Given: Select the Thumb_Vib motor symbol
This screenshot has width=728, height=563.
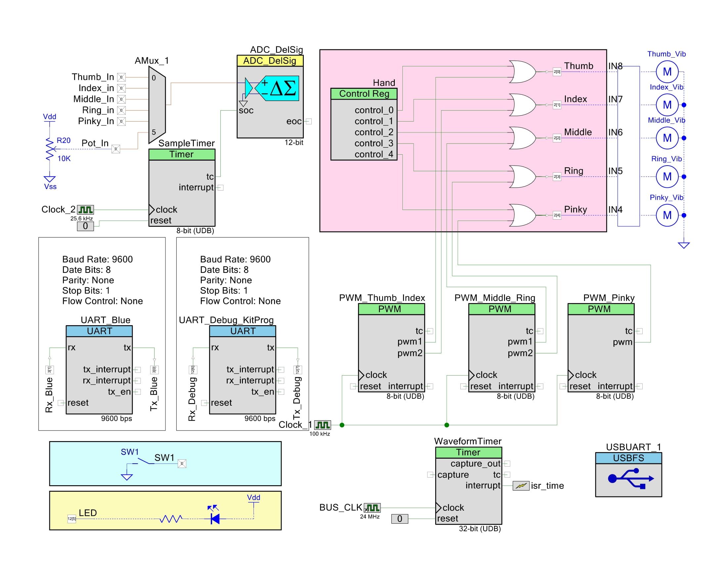Looking at the screenshot, I should [x=667, y=71].
